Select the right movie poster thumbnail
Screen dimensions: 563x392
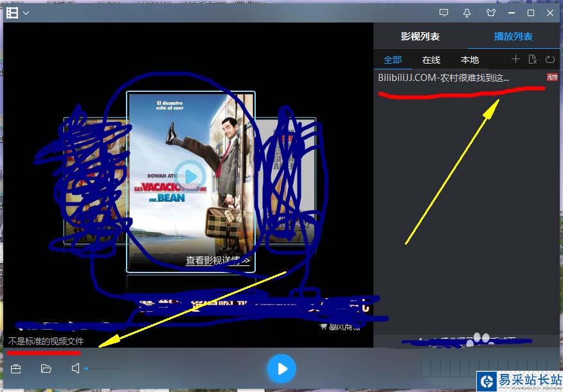pos(285,181)
